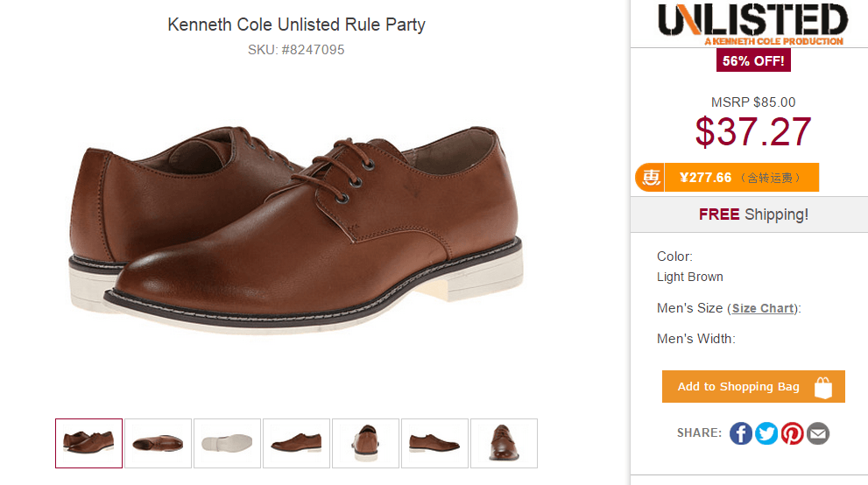The width and height of the screenshot is (868, 485).
Task: Click the orange 惠 discount badge icon
Action: pos(650,178)
